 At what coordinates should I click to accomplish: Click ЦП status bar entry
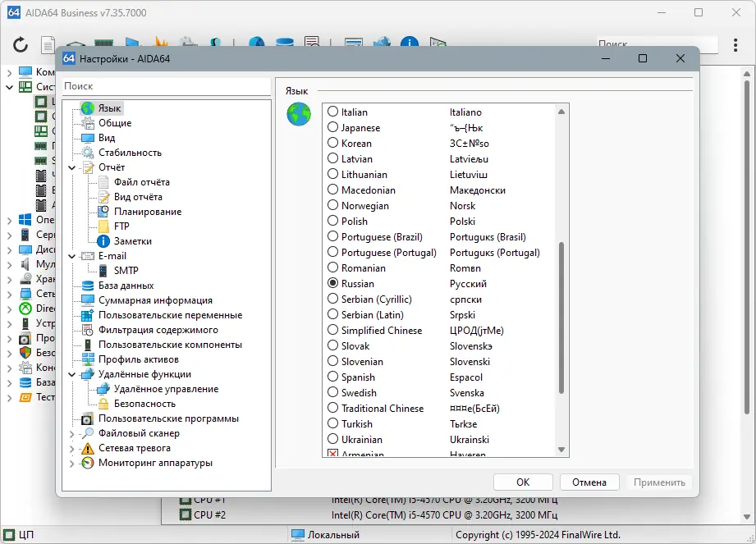coord(19,535)
